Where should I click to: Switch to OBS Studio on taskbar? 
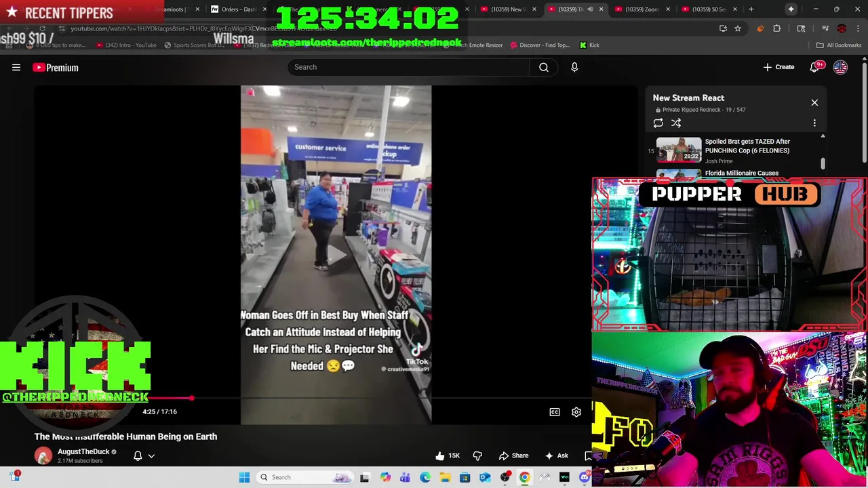click(x=505, y=477)
